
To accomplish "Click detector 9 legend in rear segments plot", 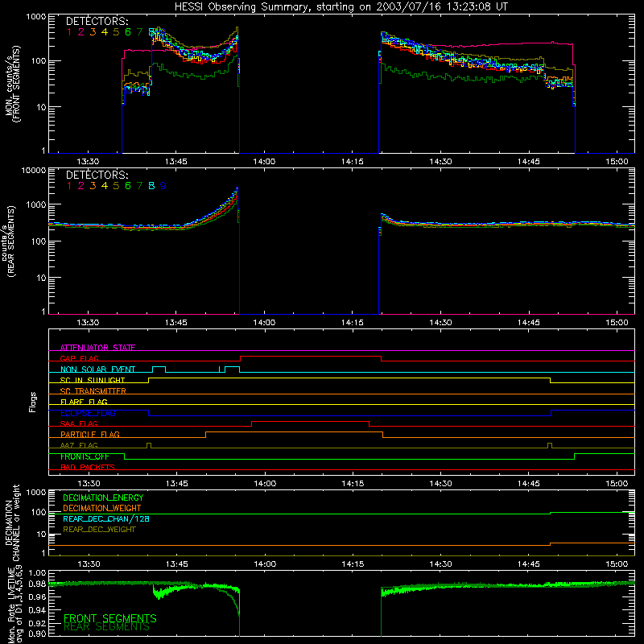I will (163, 186).
